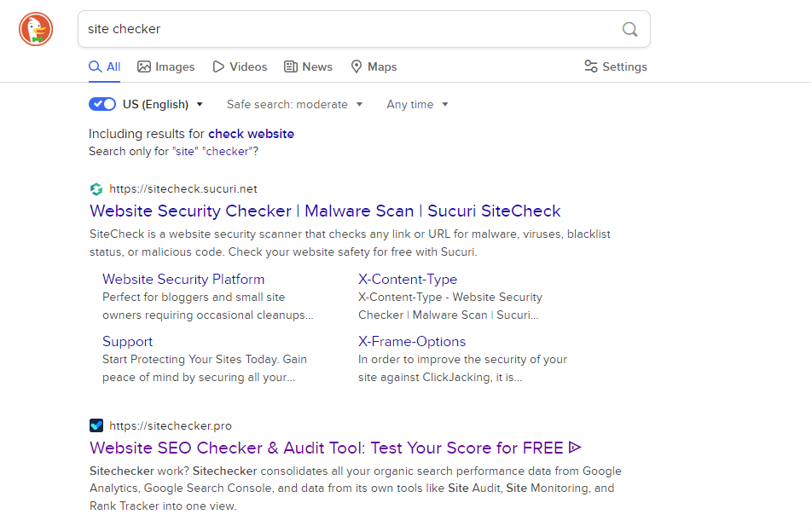Click the In order to improve the security text

[462, 368]
